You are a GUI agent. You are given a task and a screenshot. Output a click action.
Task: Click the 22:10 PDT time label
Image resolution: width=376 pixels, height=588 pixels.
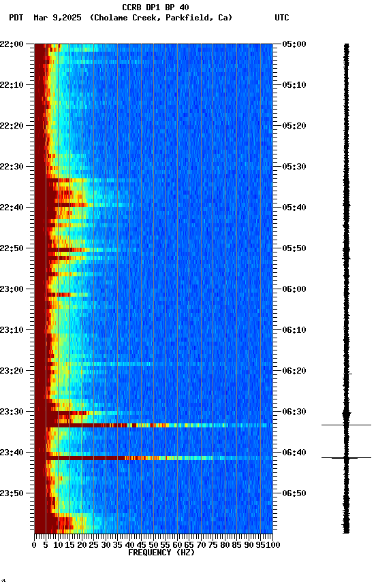coord(12,85)
